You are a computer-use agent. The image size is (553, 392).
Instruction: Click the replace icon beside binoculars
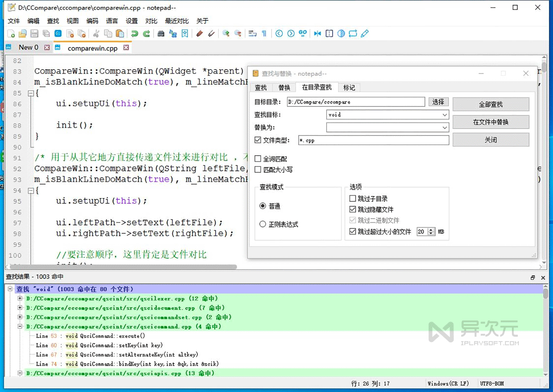click(x=173, y=34)
